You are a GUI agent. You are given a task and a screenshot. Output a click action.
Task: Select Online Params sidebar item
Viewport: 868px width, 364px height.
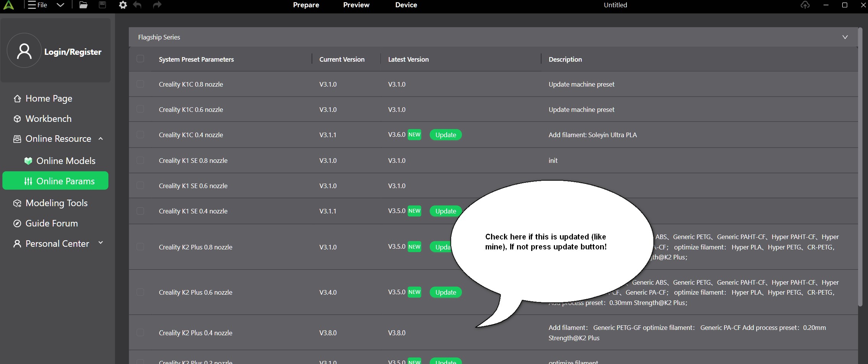(x=55, y=180)
